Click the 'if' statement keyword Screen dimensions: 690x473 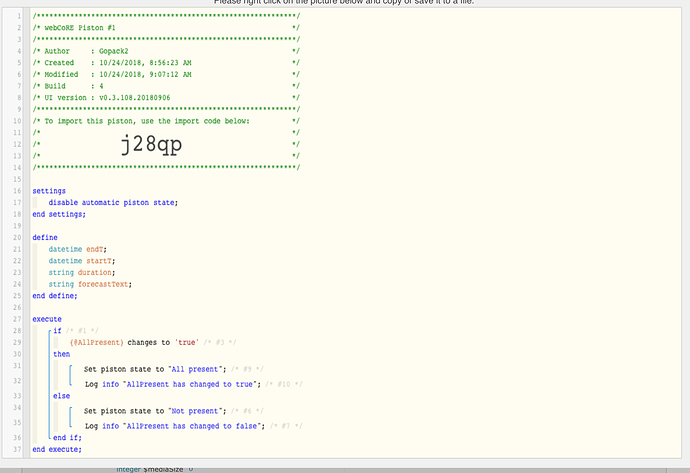pos(57,331)
